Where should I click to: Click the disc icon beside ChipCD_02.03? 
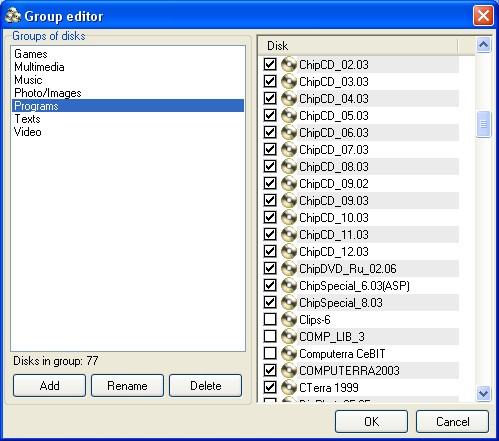[x=289, y=64]
